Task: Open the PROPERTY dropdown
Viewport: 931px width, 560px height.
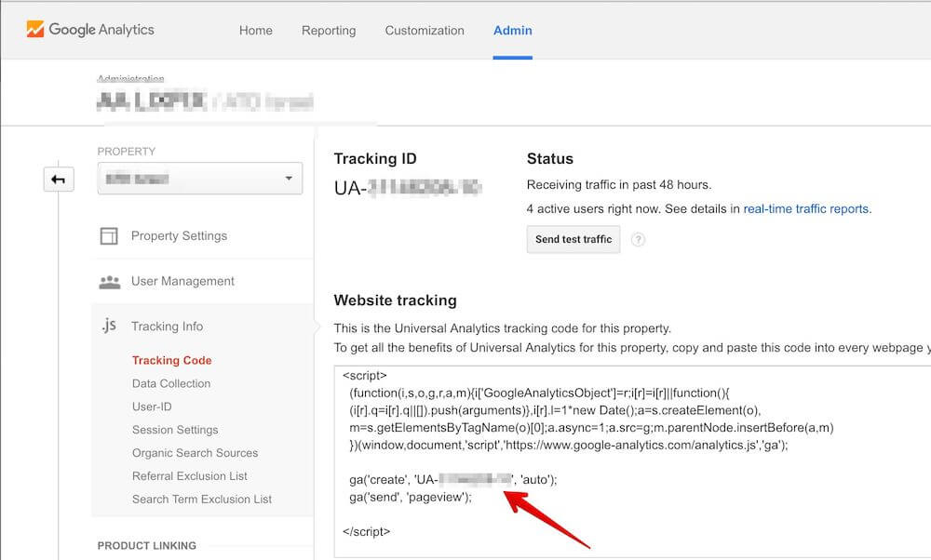Action: (200, 179)
